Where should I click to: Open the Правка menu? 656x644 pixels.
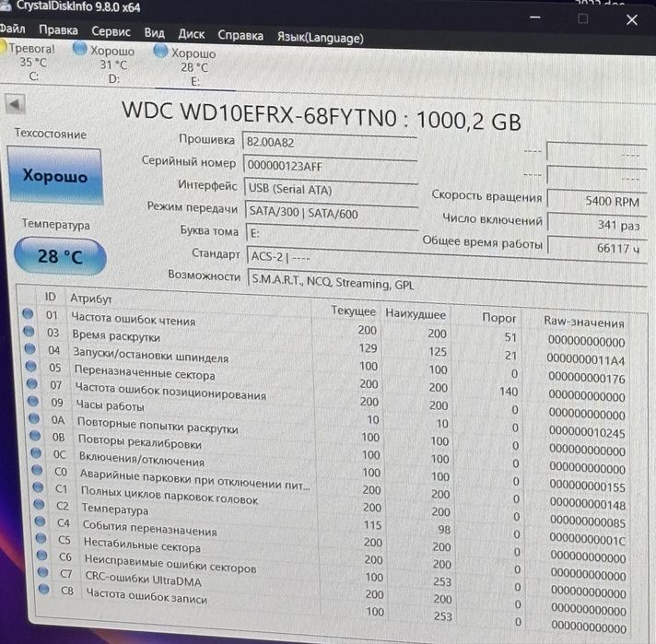click(58, 30)
